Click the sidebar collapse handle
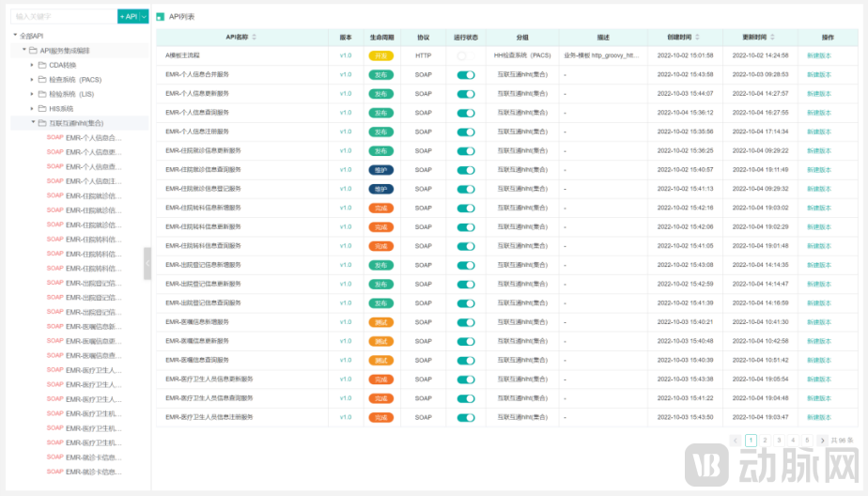This screenshot has width=868, height=496. point(147,263)
